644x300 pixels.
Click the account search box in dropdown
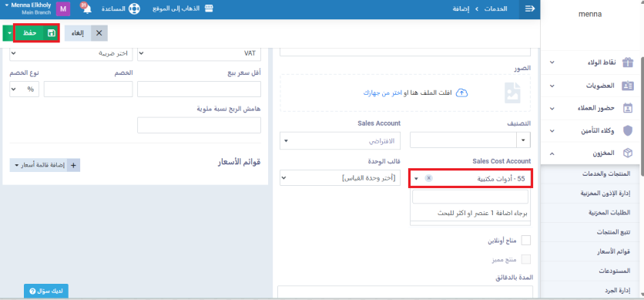[x=470, y=197]
